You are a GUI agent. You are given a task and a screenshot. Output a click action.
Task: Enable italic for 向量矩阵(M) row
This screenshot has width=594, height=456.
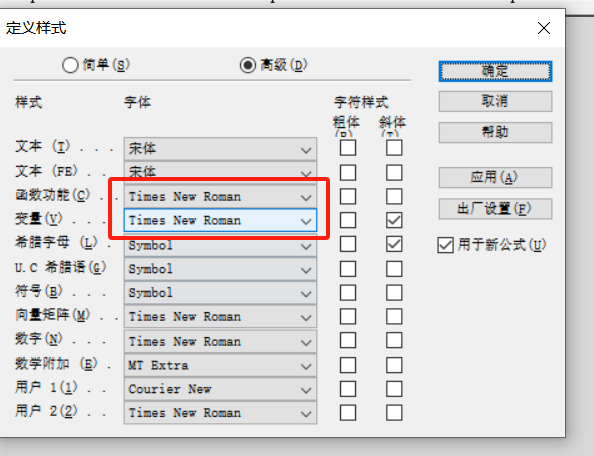pyautogui.click(x=394, y=317)
